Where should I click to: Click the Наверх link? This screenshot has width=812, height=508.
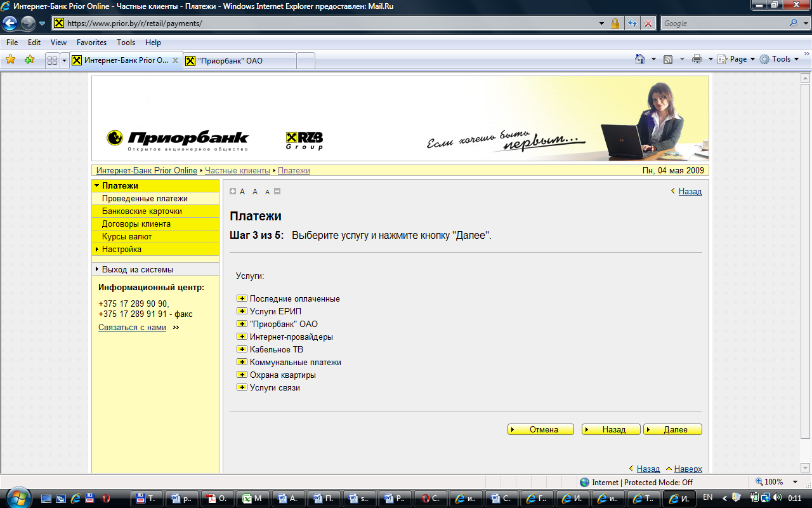click(688, 469)
